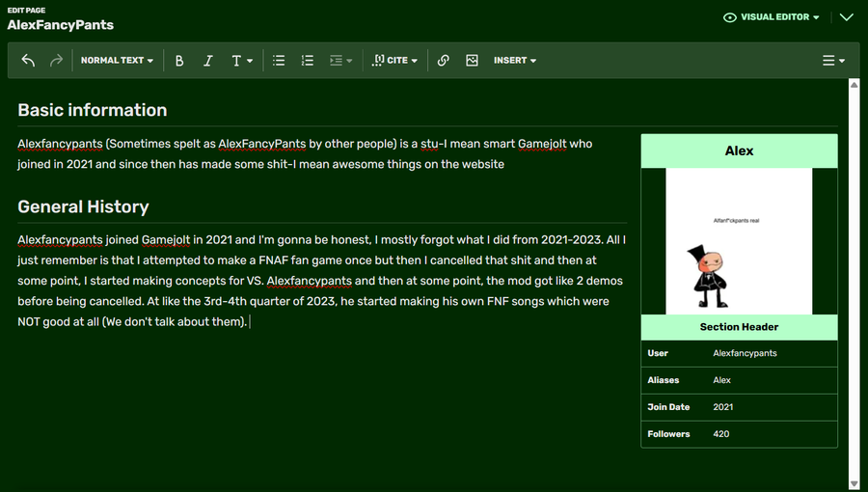Undo the last edit
Screen dimensions: 868x492
28,61
